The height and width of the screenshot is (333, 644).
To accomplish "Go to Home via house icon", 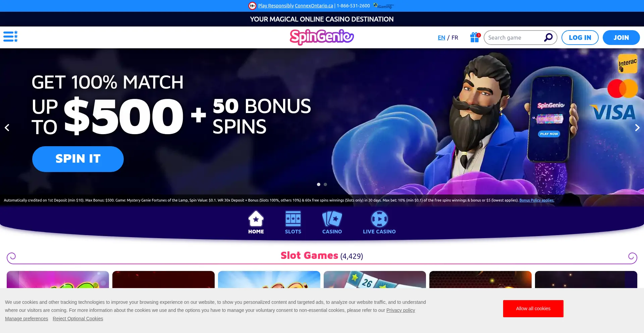I will [256, 219].
